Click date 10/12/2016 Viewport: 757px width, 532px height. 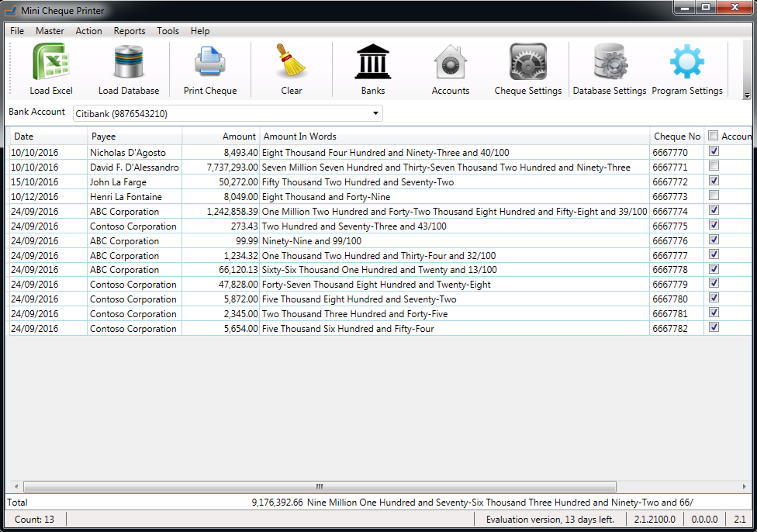pyautogui.click(x=34, y=196)
